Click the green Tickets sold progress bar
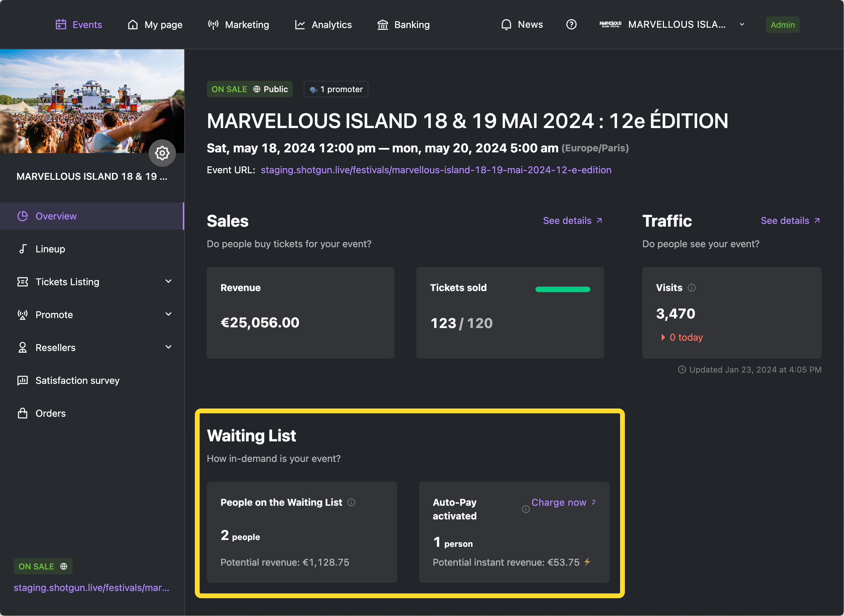This screenshot has height=616, width=844. click(563, 289)
